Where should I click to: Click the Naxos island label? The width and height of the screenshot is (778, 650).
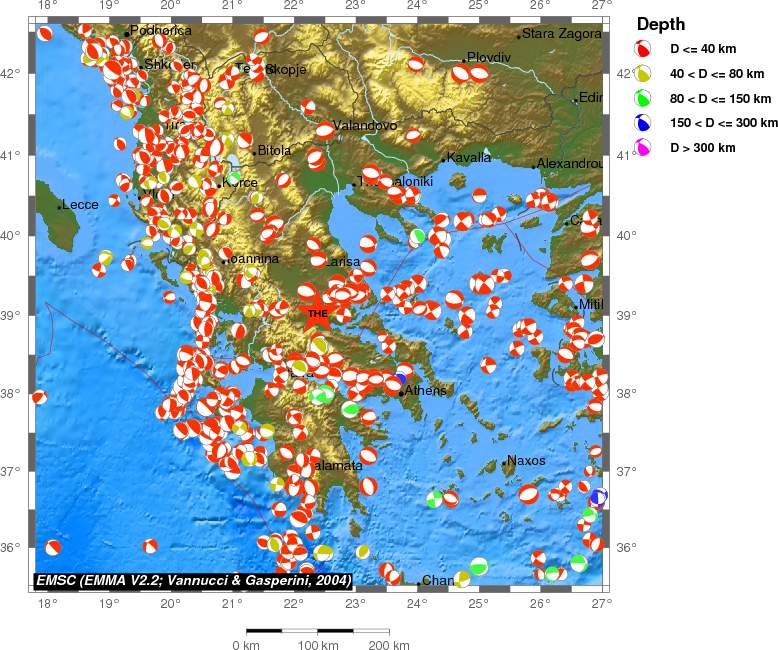(x=526, y=461)
